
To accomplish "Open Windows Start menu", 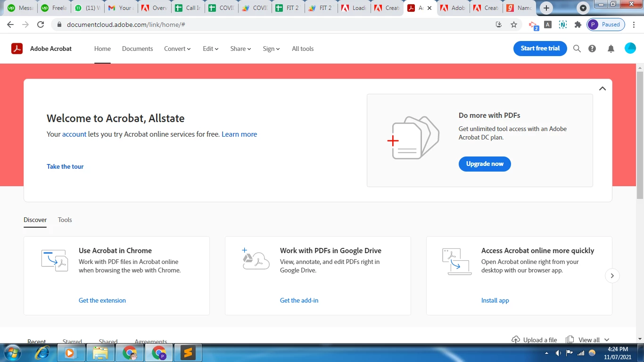I will [12, 353].
